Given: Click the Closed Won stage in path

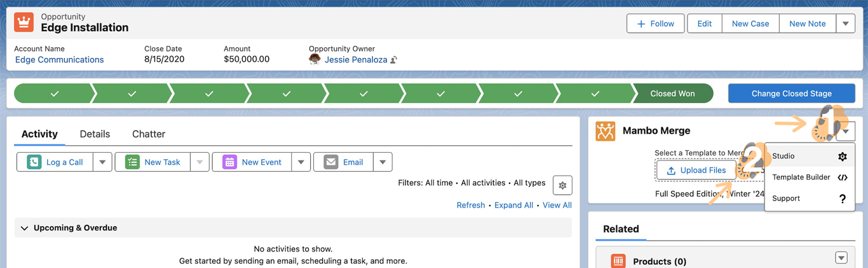Looking at the screenshot, I should click(x=672, y=94).
